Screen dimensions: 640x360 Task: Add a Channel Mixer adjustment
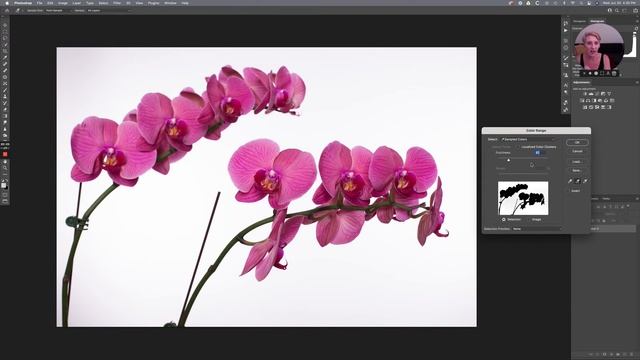[606, 100]
